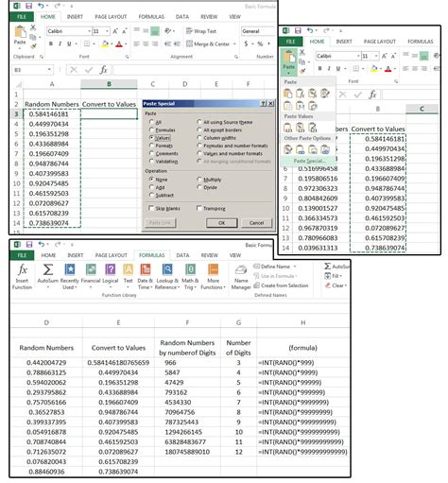Toggle Italic in top-left window's Font group
Screen dimensions: 448x483
tap(60, 43)
